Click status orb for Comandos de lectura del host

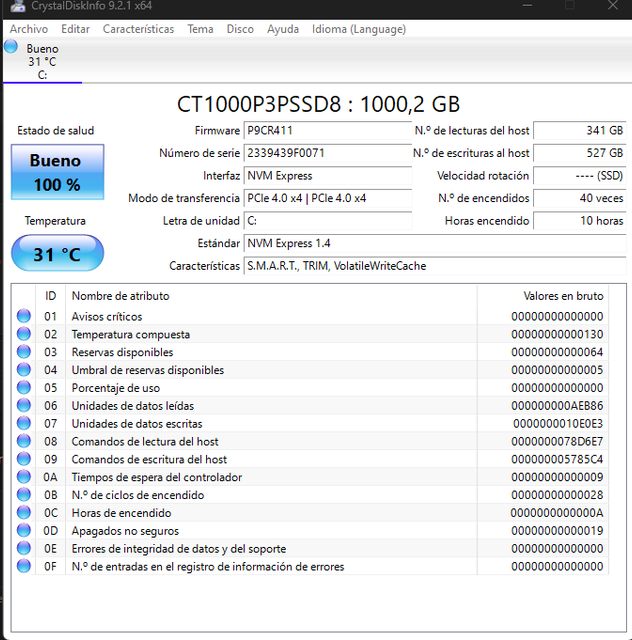click(24, 441)
